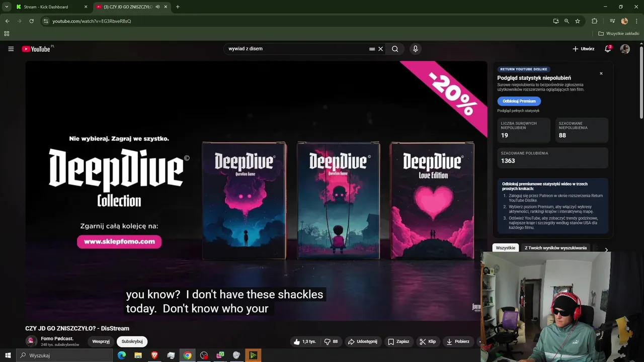
Task: Close the YouTube video tab
Action: pyautogui.click(x=166, y=7)
